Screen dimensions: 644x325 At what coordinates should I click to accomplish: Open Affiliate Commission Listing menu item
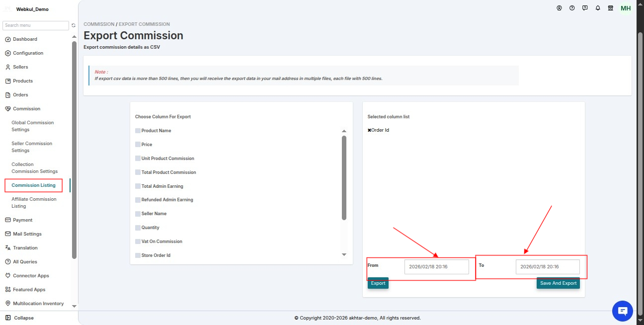pos(34,203)
